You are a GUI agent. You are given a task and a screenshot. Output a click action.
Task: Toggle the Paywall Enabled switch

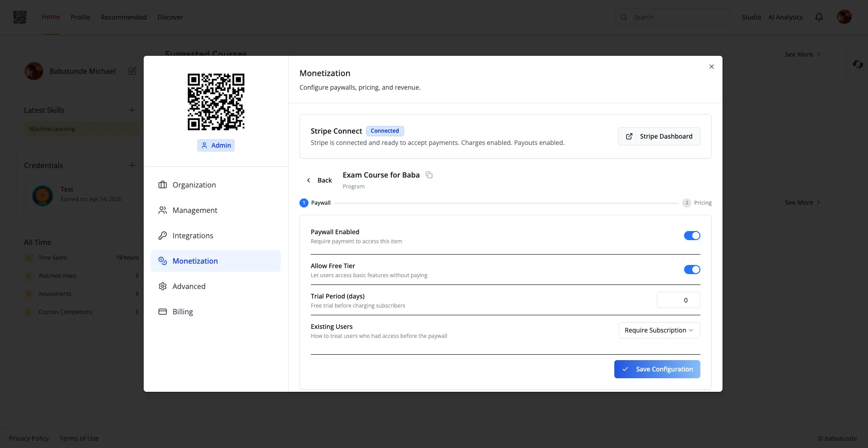tap(692, 236)
